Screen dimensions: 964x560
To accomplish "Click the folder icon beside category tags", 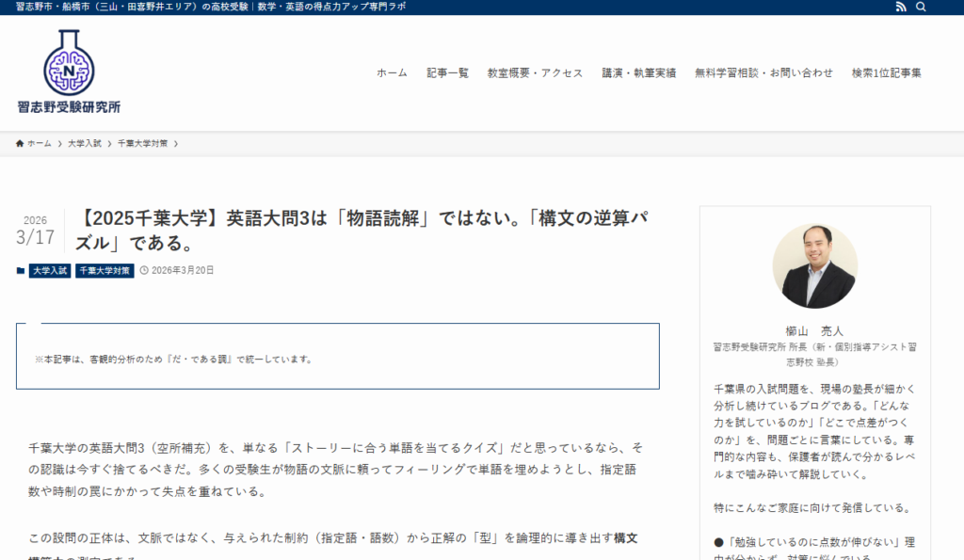I will tap(21, 270).
